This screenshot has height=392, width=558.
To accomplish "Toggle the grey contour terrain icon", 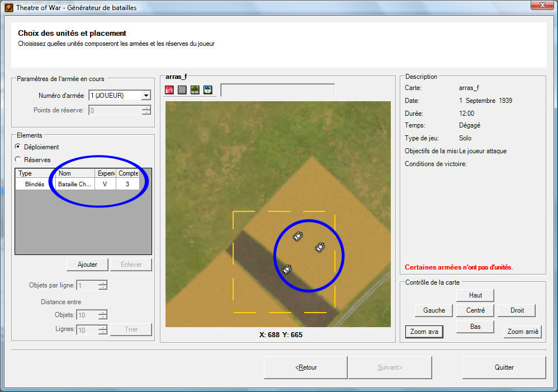I will (182, 90).
